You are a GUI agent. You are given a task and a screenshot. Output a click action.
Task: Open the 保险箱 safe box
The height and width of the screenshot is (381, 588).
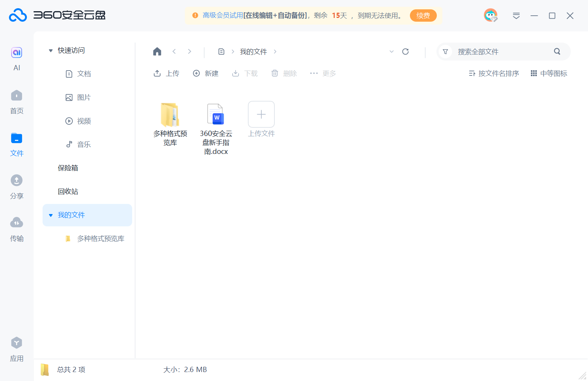(68, 168)
